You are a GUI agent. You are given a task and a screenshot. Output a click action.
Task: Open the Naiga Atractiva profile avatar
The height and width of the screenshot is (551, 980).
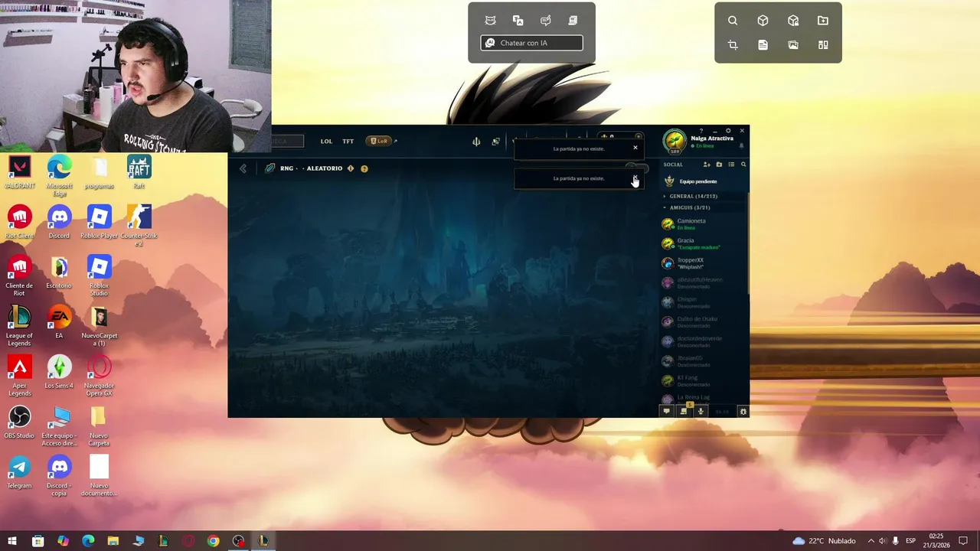pyautogui.click(x=675, y=141)
